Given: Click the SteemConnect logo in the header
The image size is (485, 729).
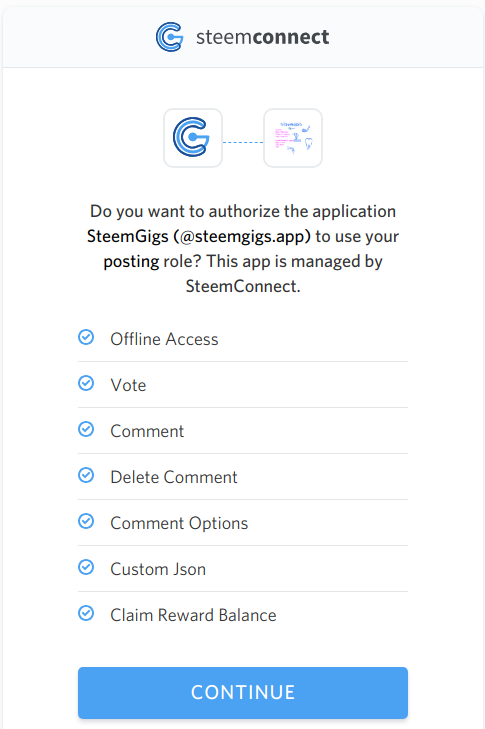Looking at the screenshot, I should (x=170, y=37).
